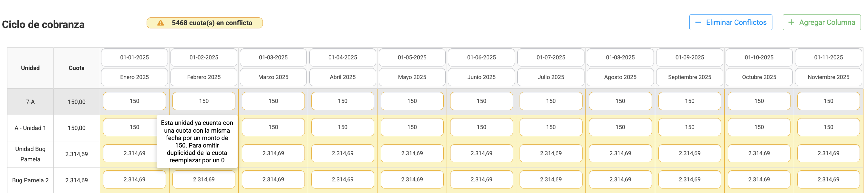Click the 150,00 cuota of A - Unidad 1
Screen dimensions: 868x193
[77, 128]
